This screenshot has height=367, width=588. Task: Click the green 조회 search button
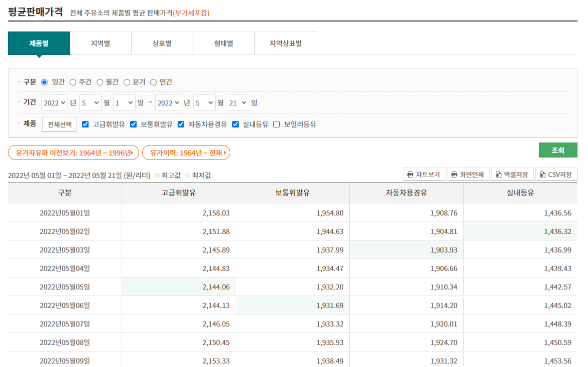(558, 150)
